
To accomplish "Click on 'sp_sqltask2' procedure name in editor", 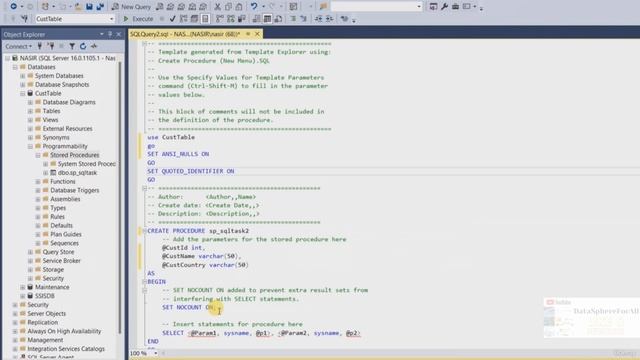I will point(229,231).
